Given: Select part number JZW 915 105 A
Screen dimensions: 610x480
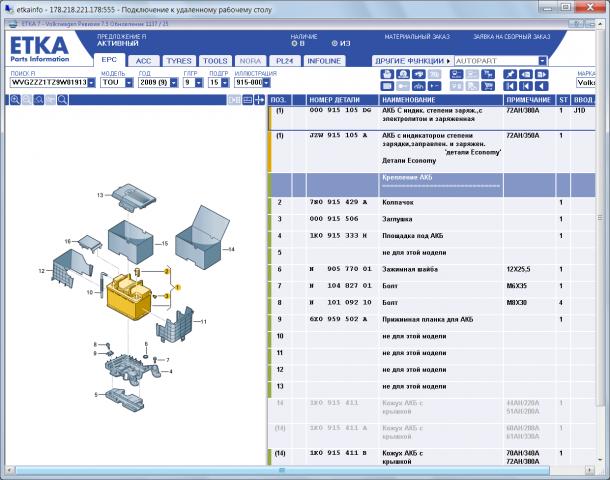Looking at the screenshot, I should (x=338, y=135).
